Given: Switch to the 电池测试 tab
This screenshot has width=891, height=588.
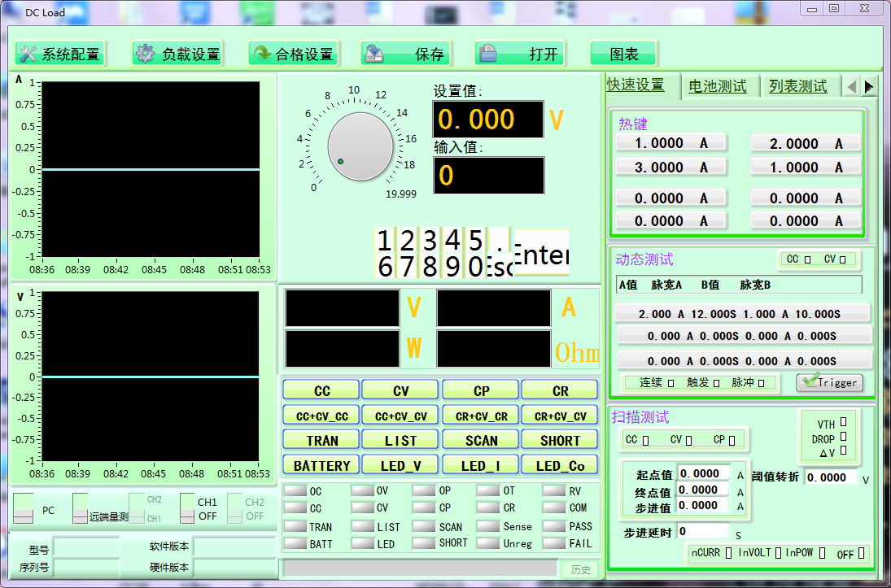Looking at the screenshot, I should (717, 86).
